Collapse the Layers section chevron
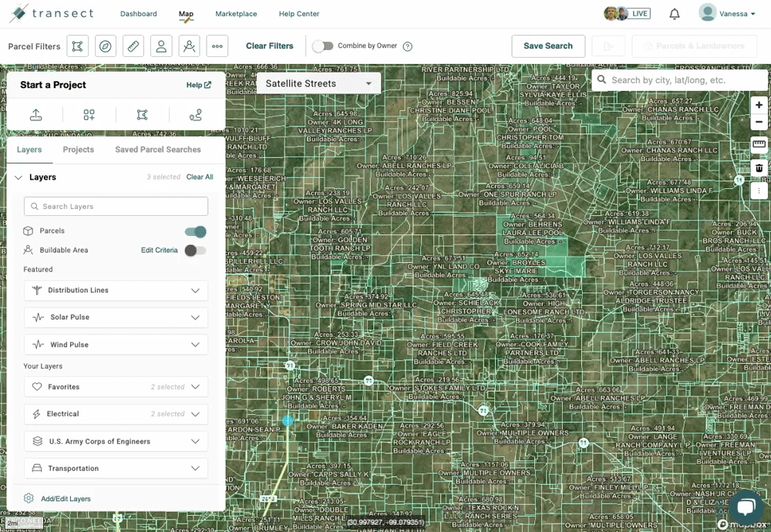 [19, 177]
